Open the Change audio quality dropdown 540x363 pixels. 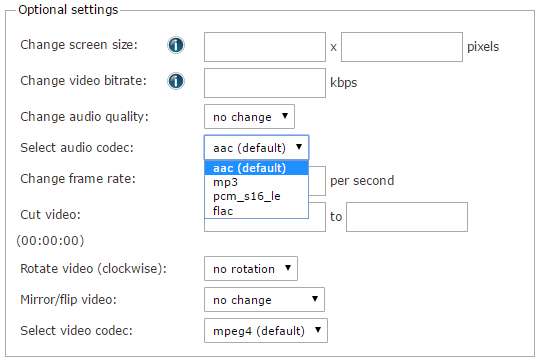click(x=249, y=117)
